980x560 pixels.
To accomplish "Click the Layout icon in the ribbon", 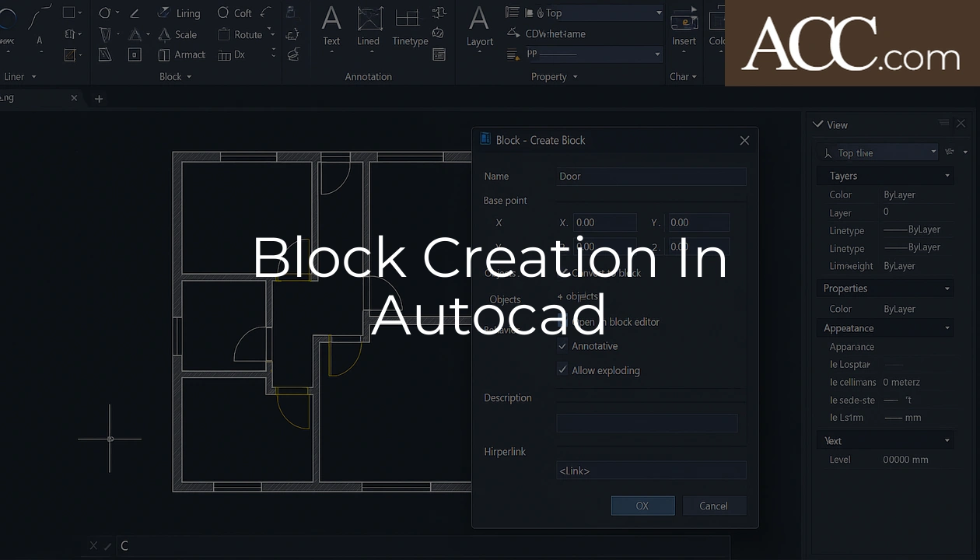I will pos(479,31).
